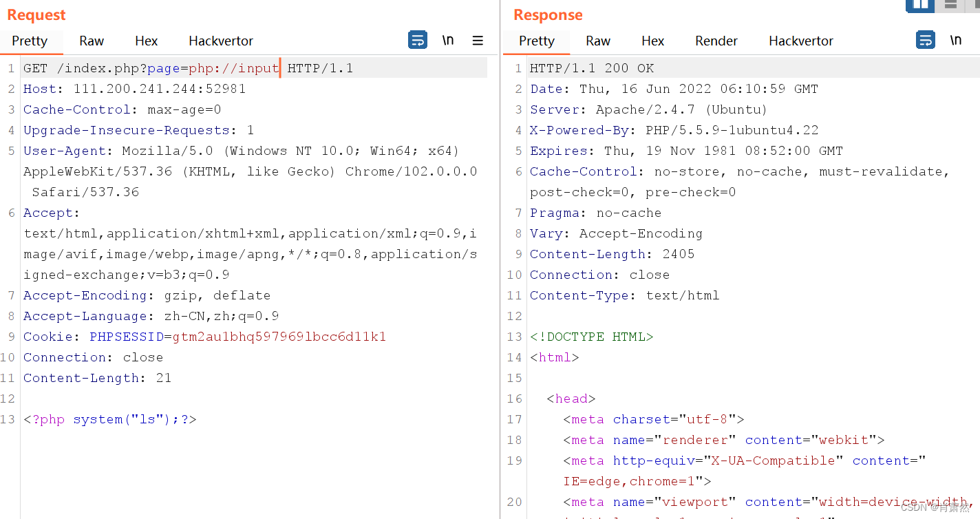Open Hackvertor tab in Response panel
This screenshot has width=980, height=519.
tap(801, 41)
